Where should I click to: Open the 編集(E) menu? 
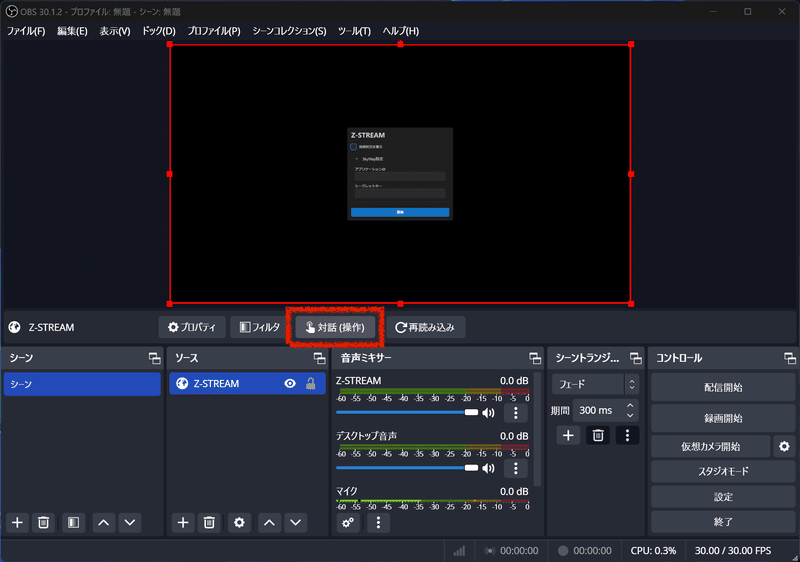point(72,31)
